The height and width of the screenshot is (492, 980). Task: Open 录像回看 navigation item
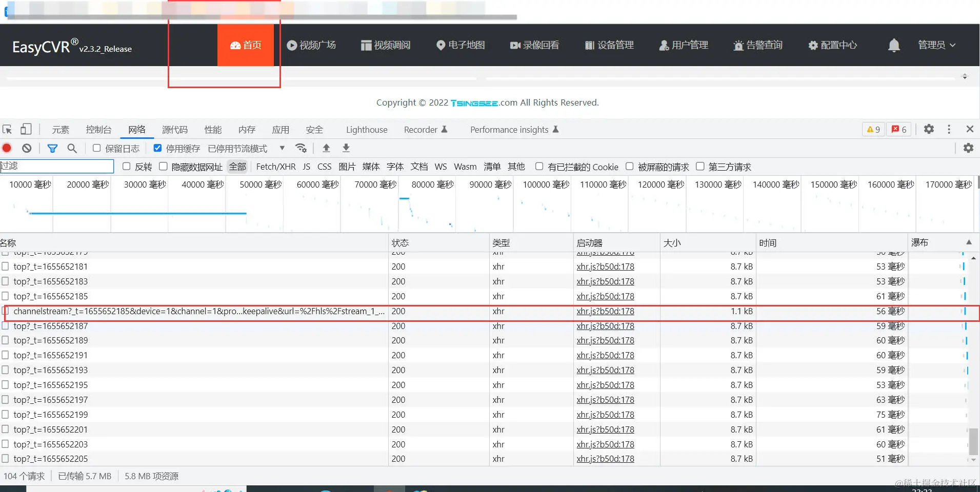[x=535, y=45]
